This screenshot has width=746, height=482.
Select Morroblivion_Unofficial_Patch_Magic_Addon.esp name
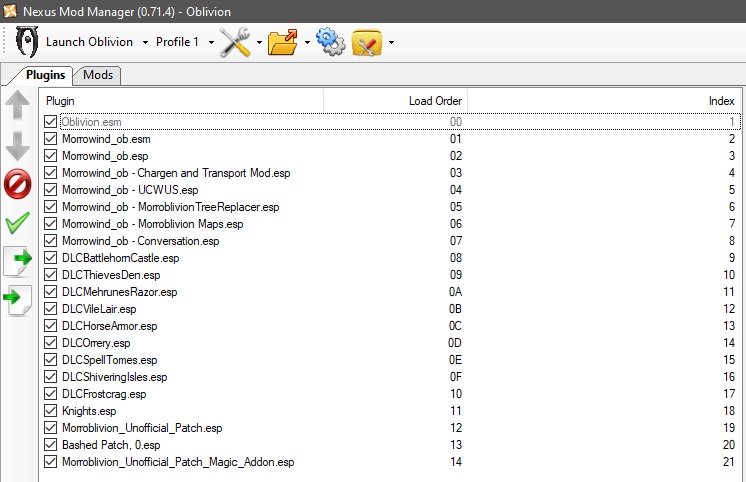coord(178,462)
